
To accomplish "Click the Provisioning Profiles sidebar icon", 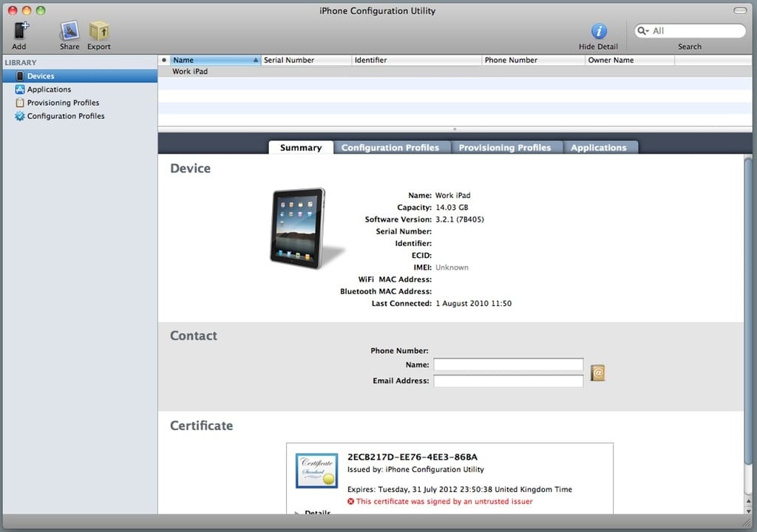I will pos(20,103).
